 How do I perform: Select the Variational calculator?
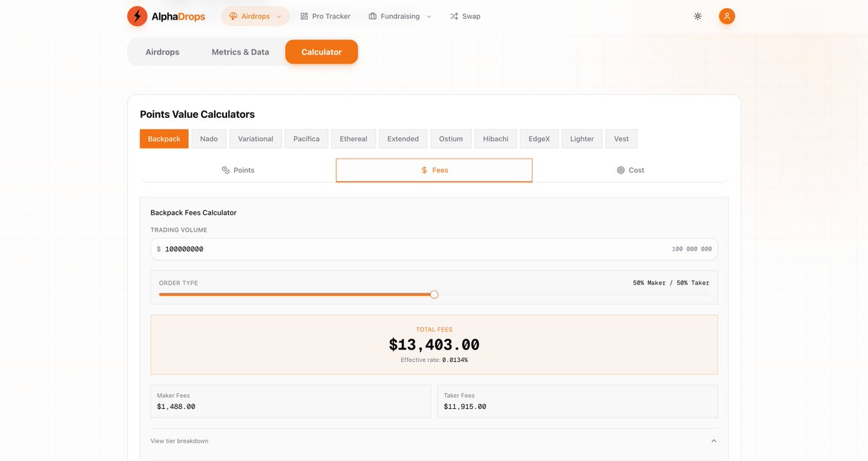click(255, 139)
